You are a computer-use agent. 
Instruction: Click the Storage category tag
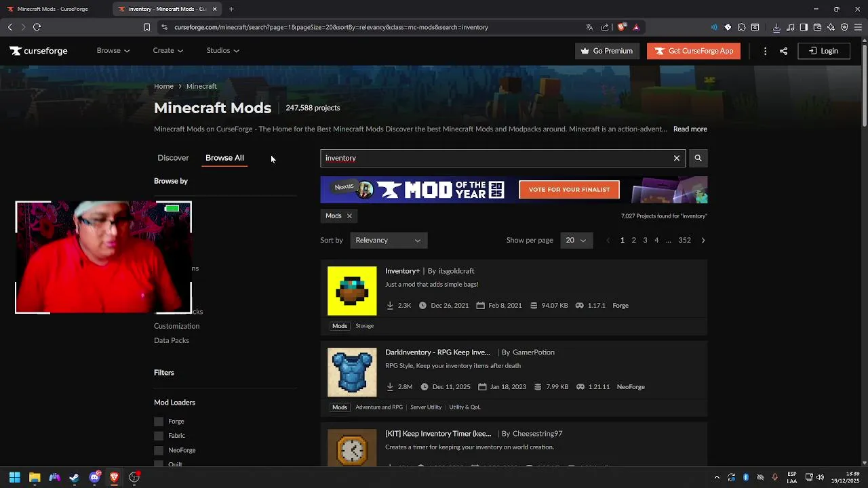(364, 326)
